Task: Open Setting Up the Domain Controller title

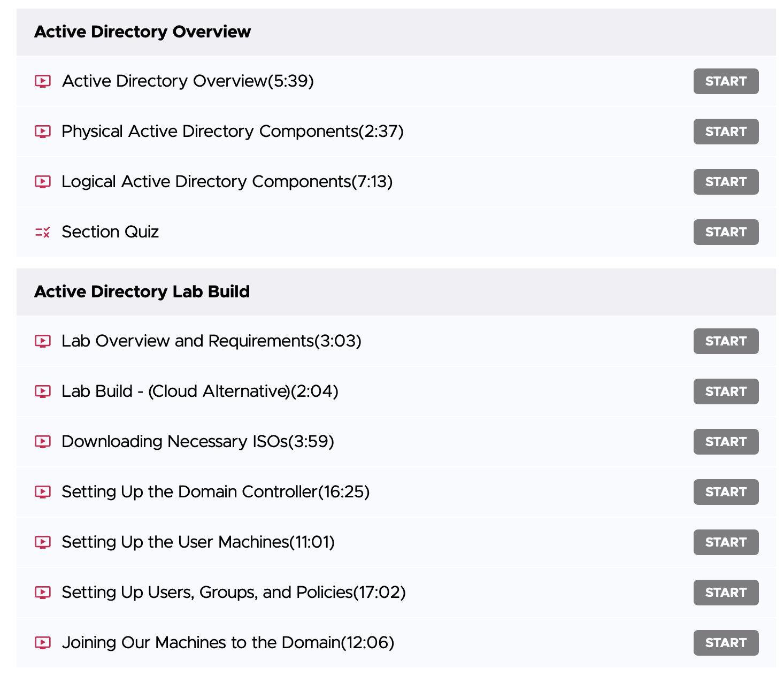Action: (216, 492)
